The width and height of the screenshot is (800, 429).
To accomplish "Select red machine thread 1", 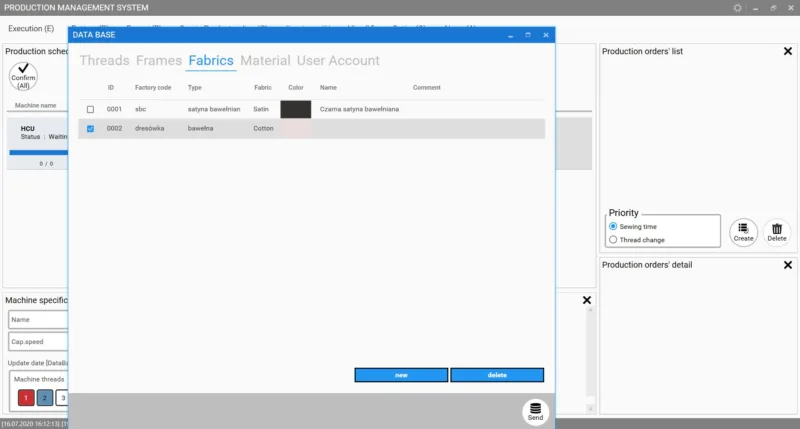I will click(26, 397).
